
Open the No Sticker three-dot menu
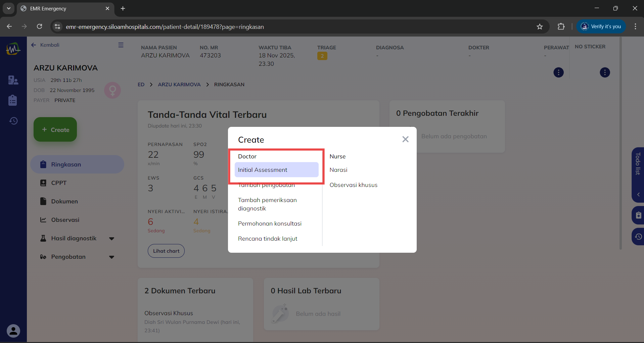click(605, 72)
